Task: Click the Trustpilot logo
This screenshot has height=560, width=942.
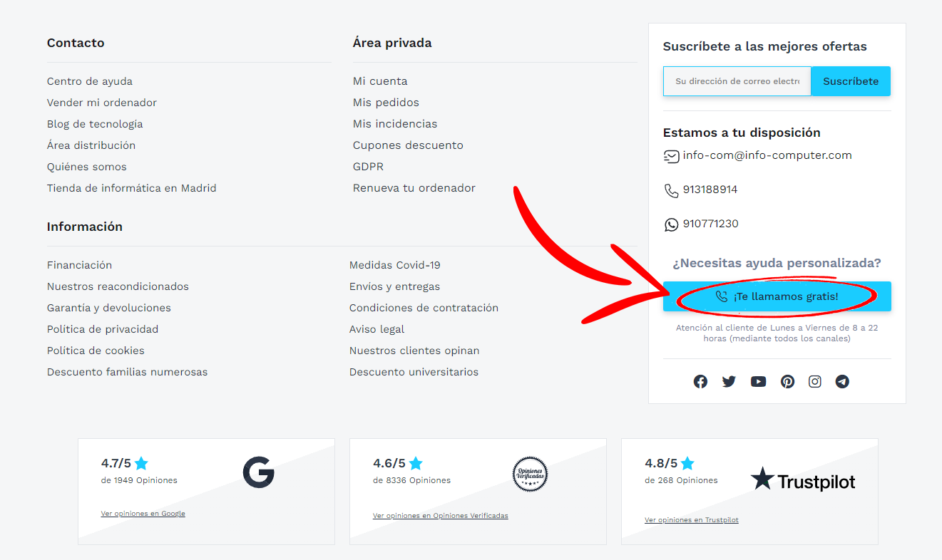Action: tap(803, 480)
